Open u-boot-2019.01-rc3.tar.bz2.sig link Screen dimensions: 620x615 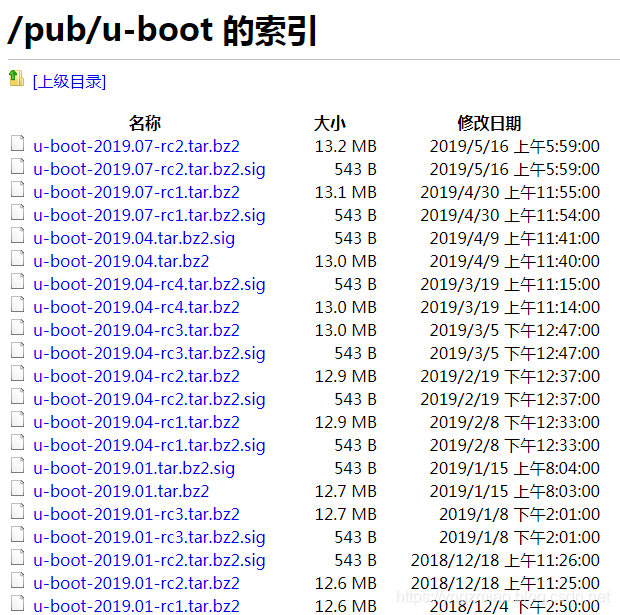coord(149,536)
